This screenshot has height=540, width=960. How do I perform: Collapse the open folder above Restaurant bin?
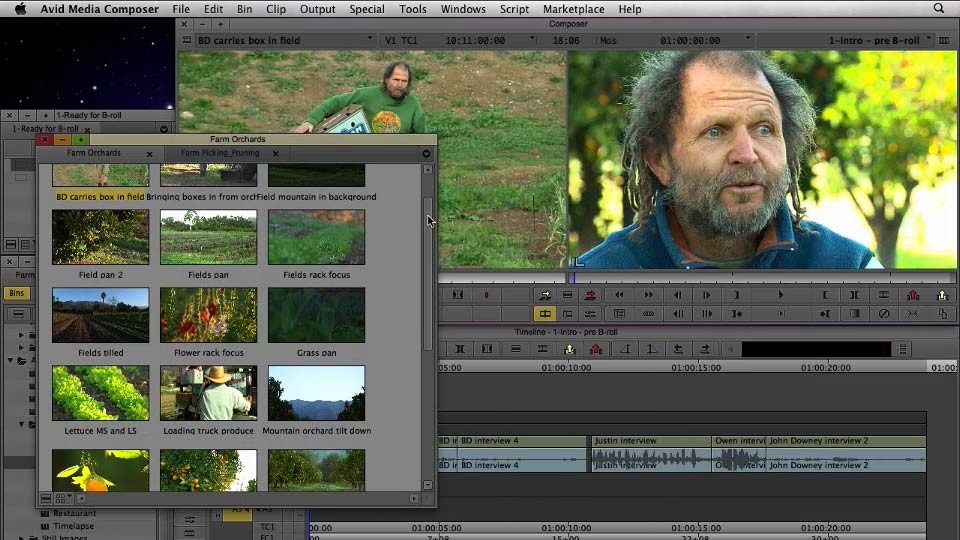21,424
